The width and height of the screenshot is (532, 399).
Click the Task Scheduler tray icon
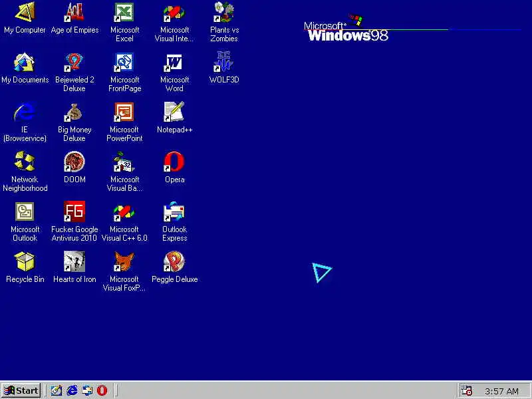(x=467, y=390)
